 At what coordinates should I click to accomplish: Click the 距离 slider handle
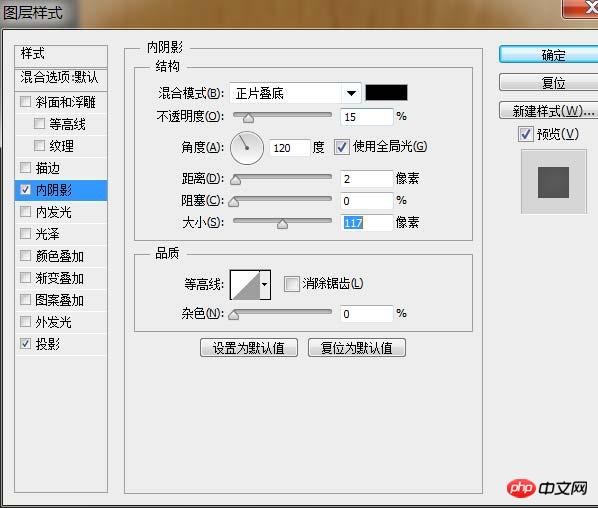[x=236, y=180]
